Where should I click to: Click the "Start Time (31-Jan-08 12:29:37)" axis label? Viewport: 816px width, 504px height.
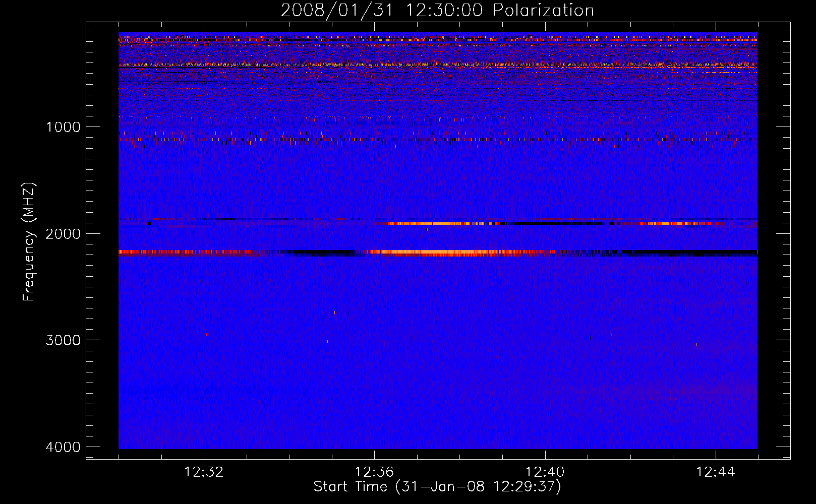pos(437,487)
